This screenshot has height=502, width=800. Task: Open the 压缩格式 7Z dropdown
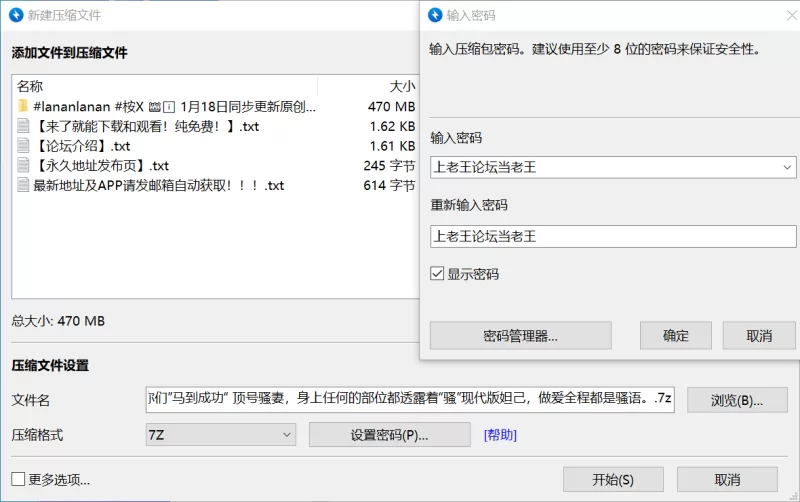click(x=221, y=435)
